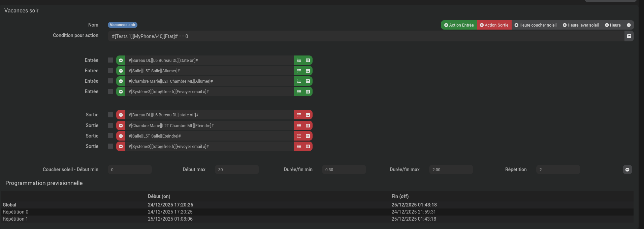Open checklist picker for Bureau DL state off
644x229 pixels.
pos(299,115)
